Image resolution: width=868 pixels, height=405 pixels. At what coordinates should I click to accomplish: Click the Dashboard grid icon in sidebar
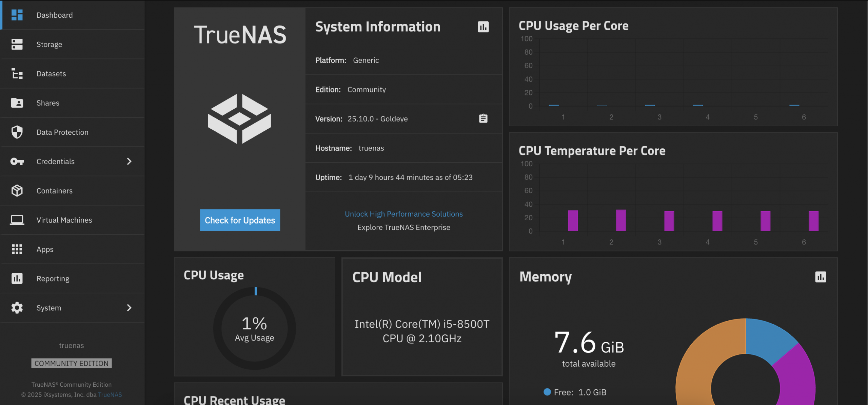pos(17,15)
